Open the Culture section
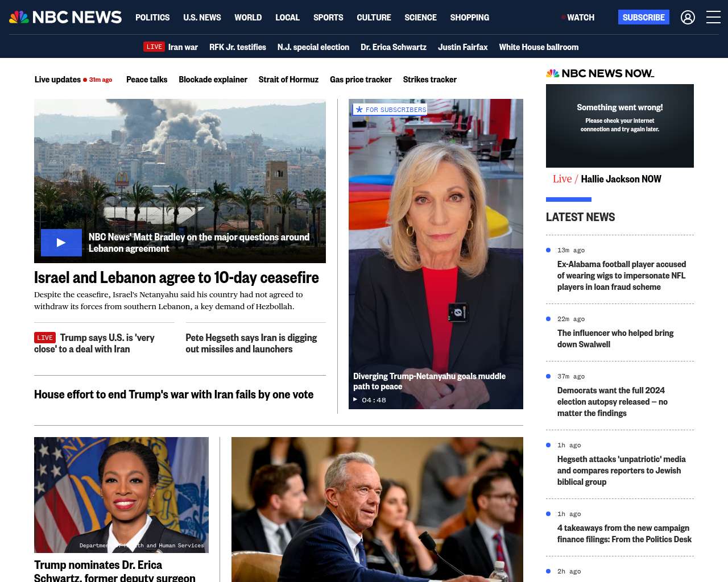The image size is (728, 582). [374, 18]
